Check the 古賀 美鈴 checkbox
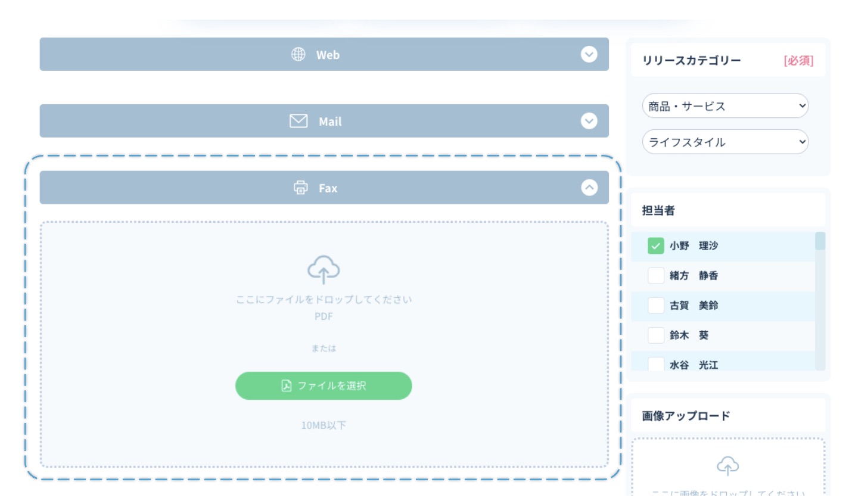852x504 pixels. (655, 305)
